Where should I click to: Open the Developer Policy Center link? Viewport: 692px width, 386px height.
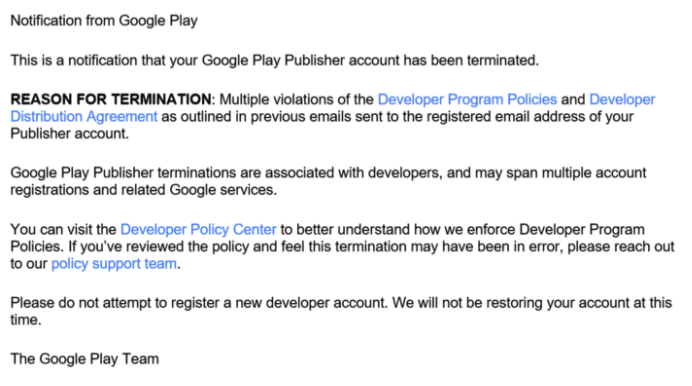(x=198, y=229)
